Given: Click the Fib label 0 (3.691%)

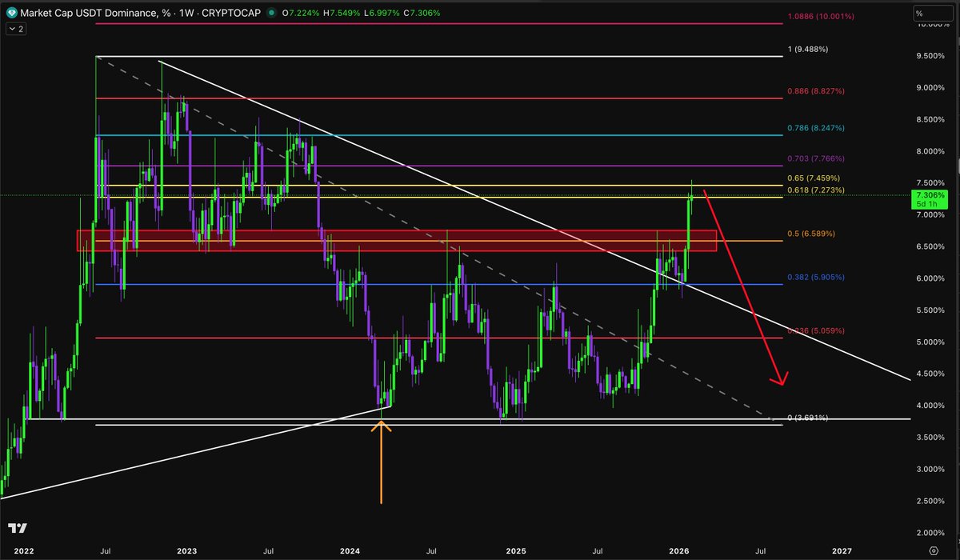Looking at the screenshot, I should click(x=809, y=418).
